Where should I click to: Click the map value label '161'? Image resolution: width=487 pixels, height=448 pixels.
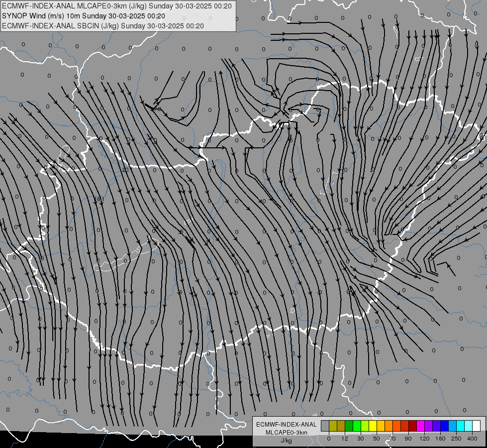pyautogui.click(x=99, y=199)
